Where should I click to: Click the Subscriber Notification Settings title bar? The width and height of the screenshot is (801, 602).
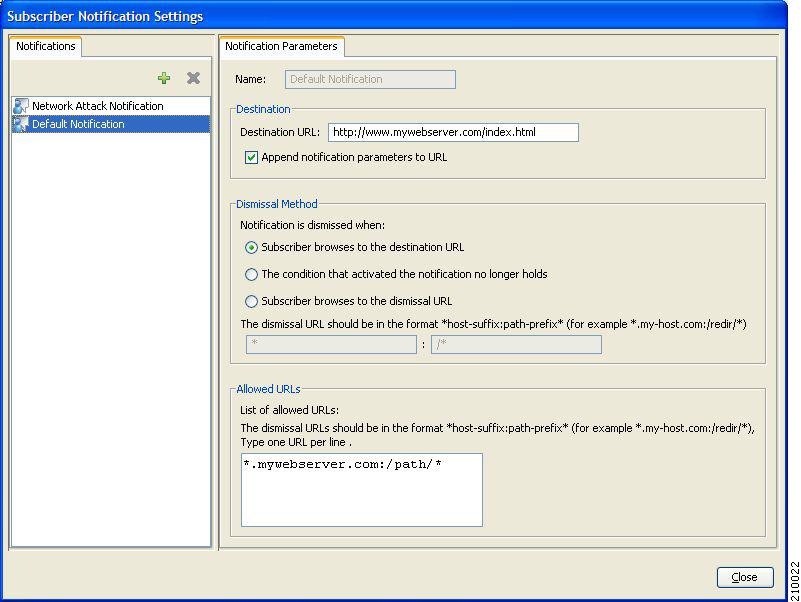point(393,16)
